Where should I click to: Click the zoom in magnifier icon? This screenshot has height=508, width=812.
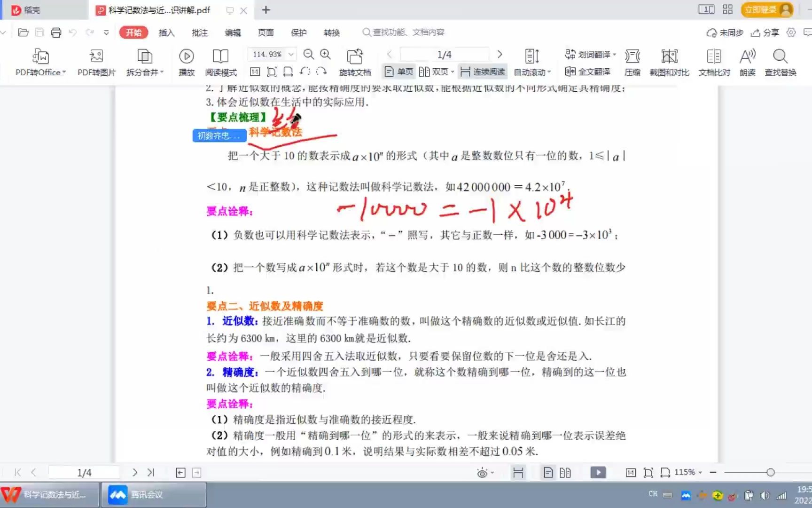(325, 54)
